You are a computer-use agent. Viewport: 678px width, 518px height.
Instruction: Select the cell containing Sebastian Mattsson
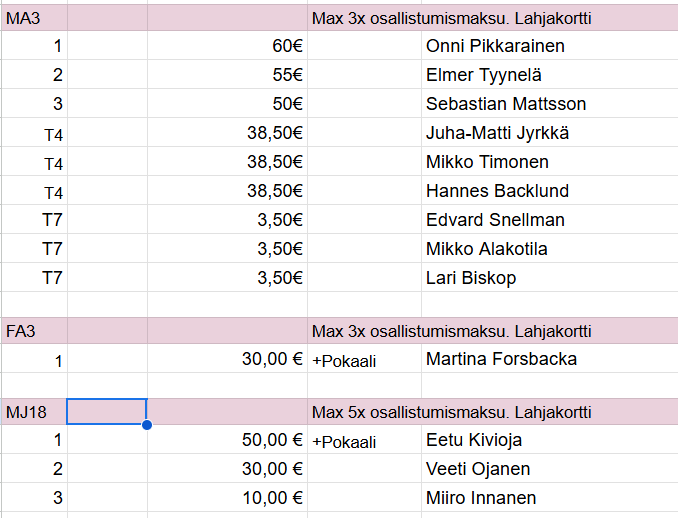tap(506, 104)
